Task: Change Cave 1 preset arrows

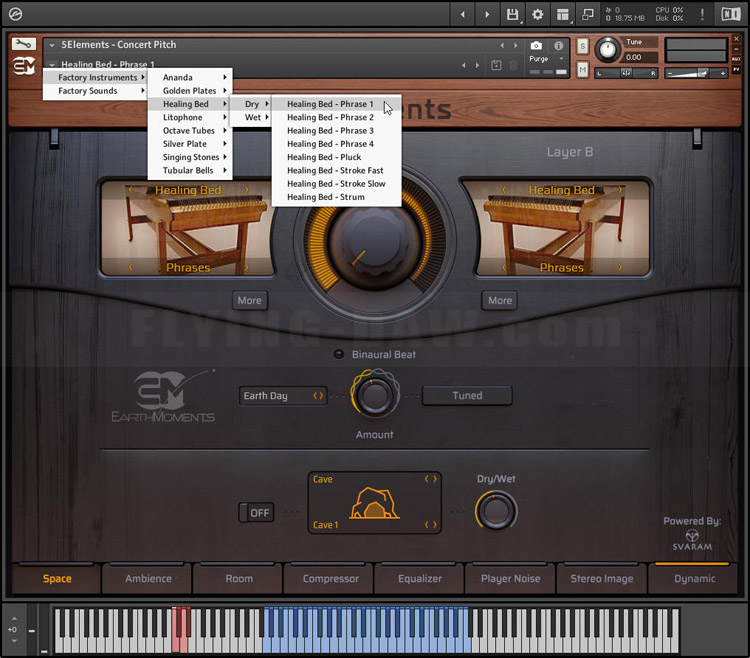Action: click(x=431, y=525)
